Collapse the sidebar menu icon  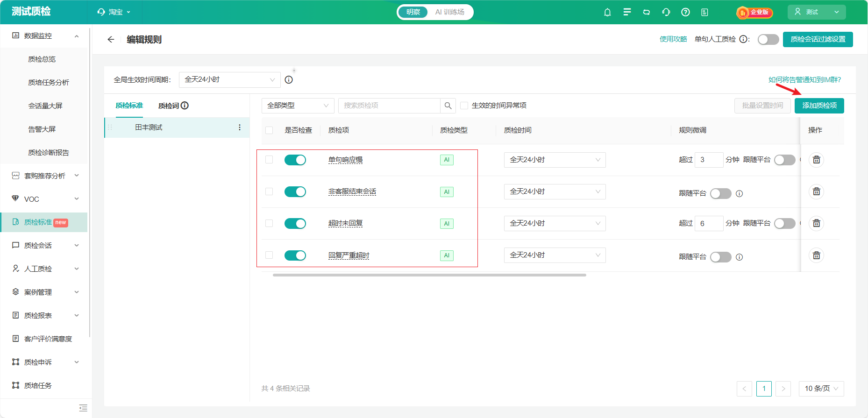pos(83,408)
